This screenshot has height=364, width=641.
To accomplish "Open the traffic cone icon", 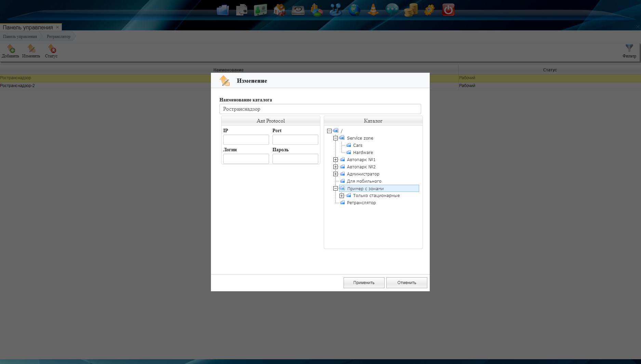I will (x=373, y=10).
